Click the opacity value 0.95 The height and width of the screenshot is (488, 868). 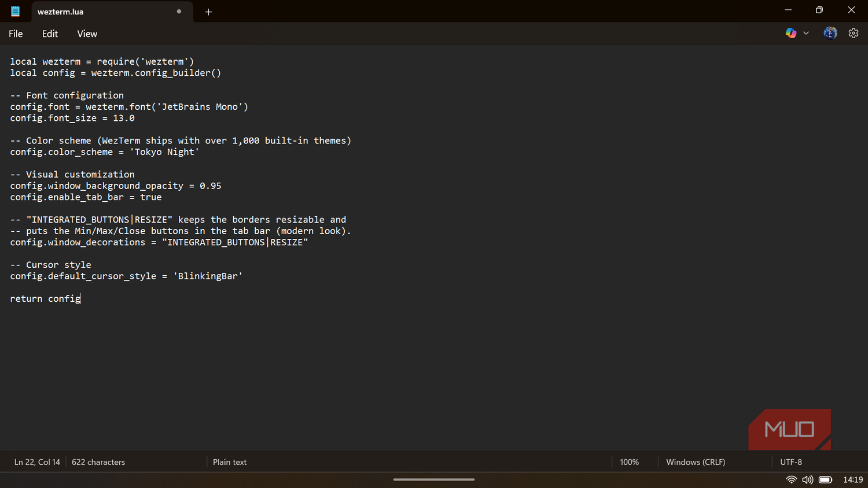(x=211, y=186)
